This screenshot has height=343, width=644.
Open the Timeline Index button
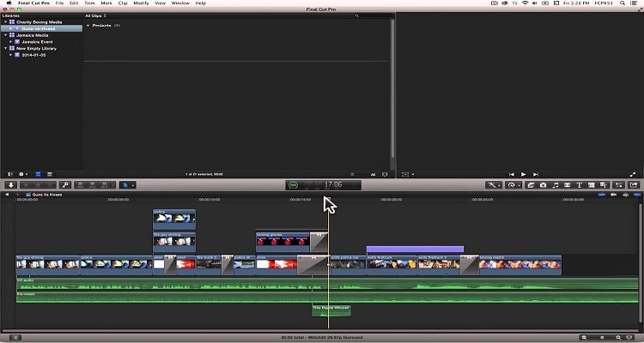click(15, 337)
